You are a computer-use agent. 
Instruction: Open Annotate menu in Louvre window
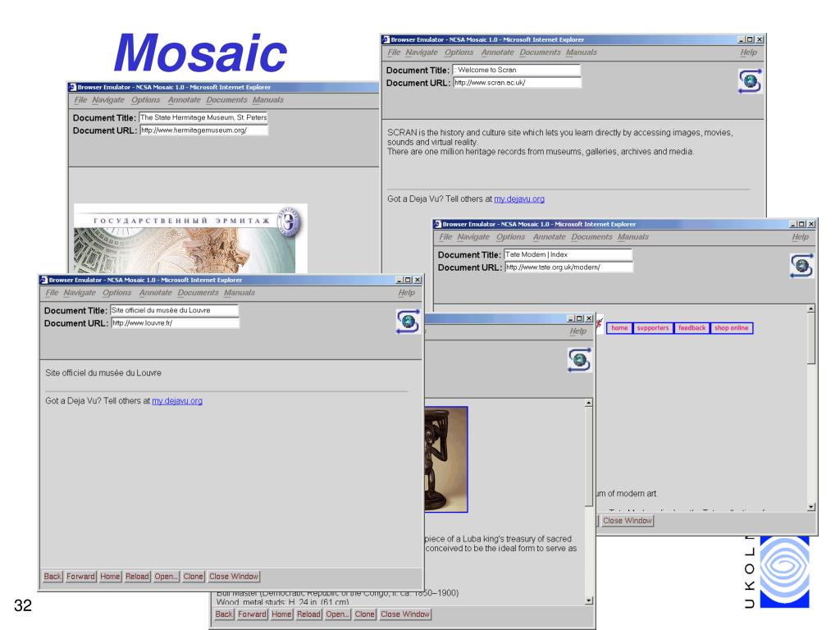coord(155,293)
